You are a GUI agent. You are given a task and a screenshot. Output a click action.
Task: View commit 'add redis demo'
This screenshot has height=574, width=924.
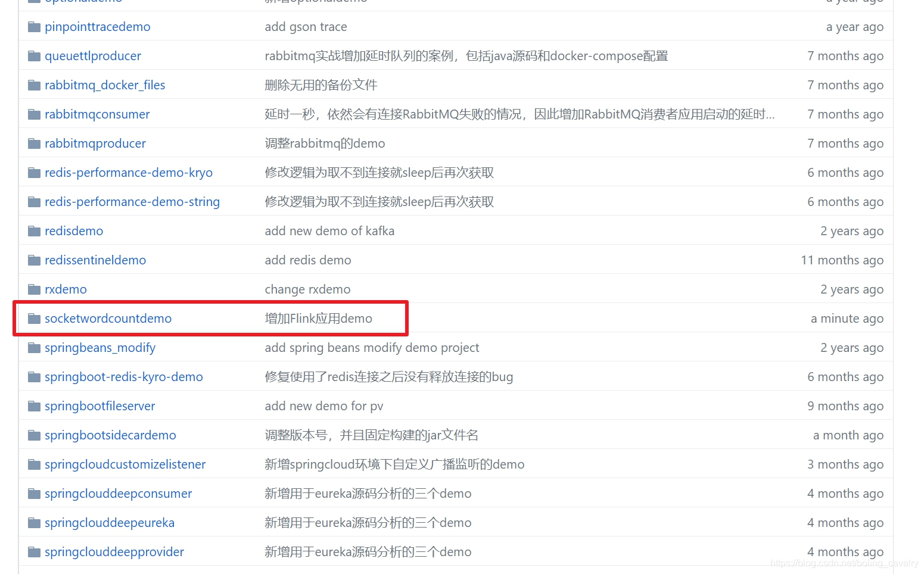[308, 260]
